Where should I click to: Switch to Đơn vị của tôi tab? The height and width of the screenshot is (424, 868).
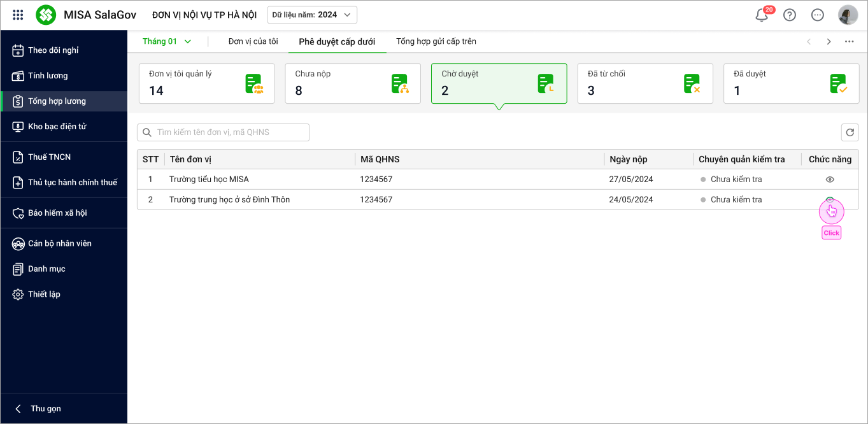tap(253, 41)
